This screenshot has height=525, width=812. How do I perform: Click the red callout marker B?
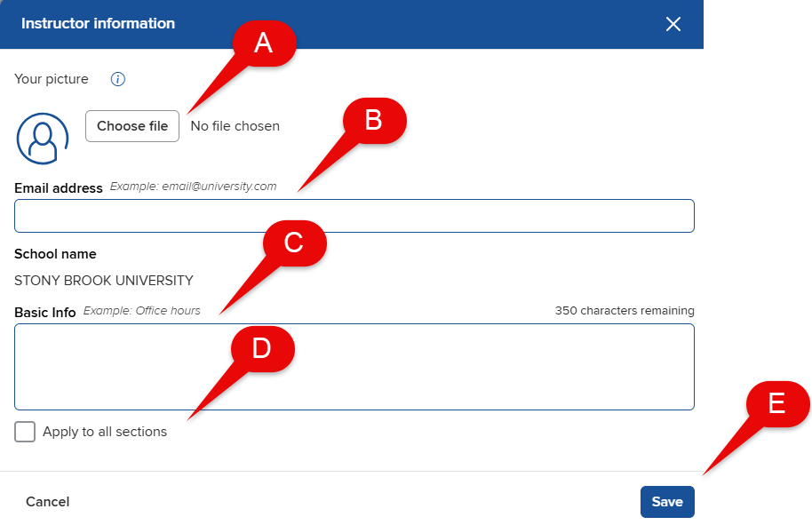(x=374, y=120)
